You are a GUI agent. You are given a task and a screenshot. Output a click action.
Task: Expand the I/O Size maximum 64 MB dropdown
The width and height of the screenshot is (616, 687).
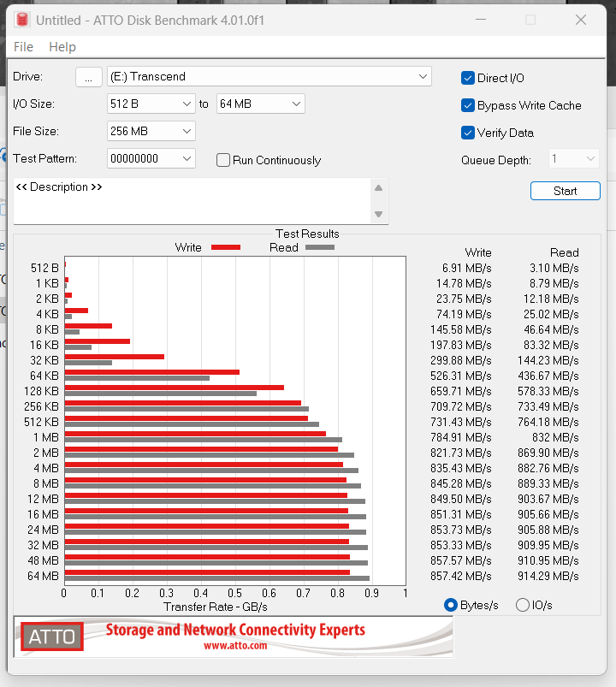click(x=260, y=104)
